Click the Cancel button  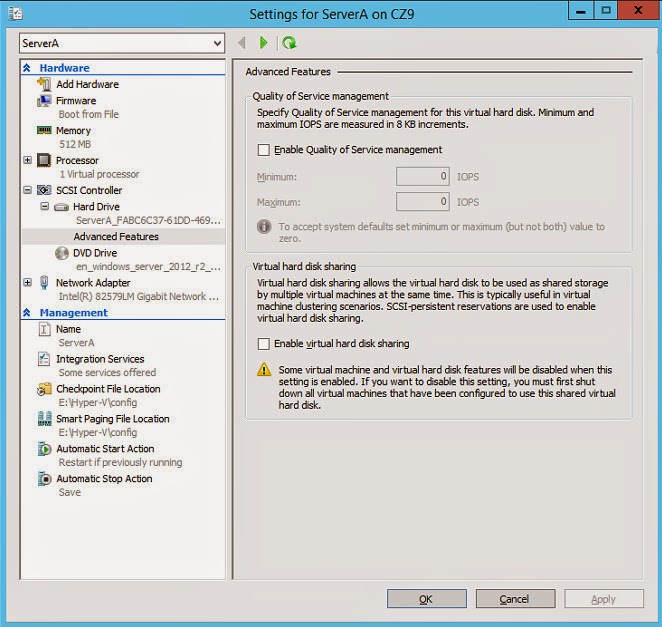[x=515, y=599]
